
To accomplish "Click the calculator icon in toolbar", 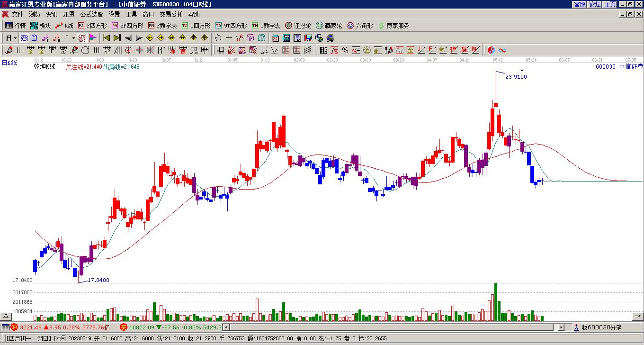I will pos(286,38).
